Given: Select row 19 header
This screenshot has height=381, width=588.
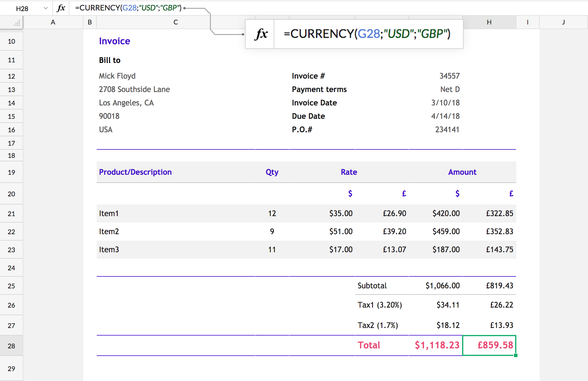Looking at the screenshot, I should [x=11, y=172].
